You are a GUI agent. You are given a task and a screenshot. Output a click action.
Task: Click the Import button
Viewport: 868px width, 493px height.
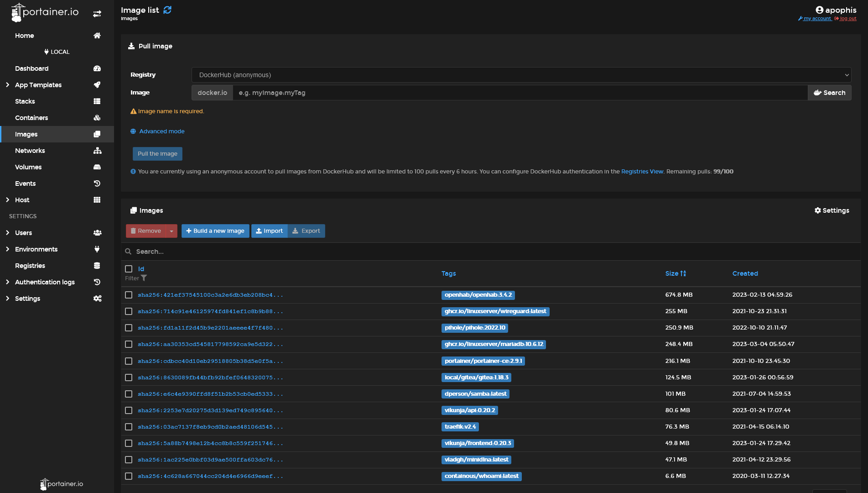269,231
